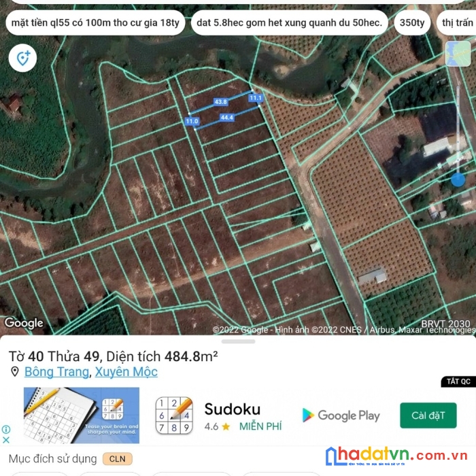Open the Sudoku notebook ad image
Screen dimensions: 476x476
point(82,415)
